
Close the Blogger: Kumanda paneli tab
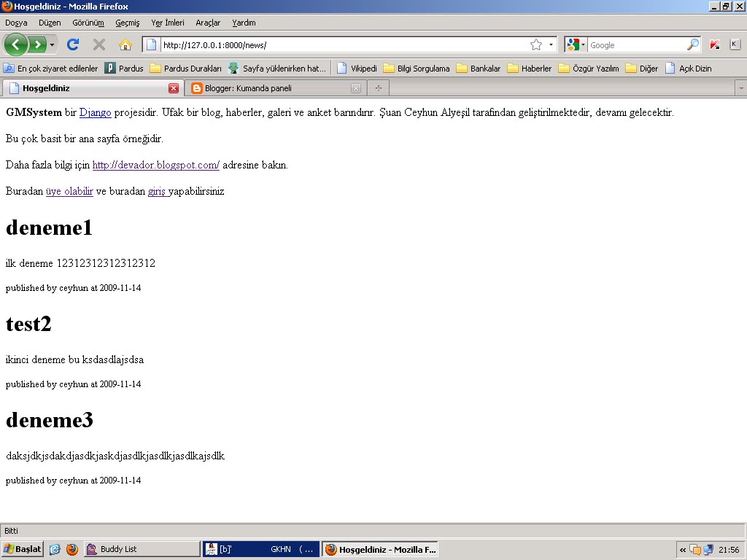click(x=355, y=88)
